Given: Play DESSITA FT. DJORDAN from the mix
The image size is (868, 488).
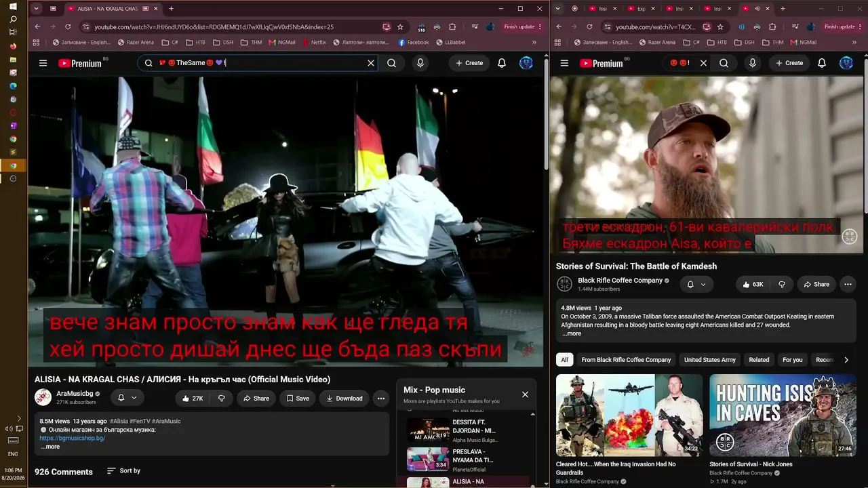Looking at the screenshot, I should point(468,430).
